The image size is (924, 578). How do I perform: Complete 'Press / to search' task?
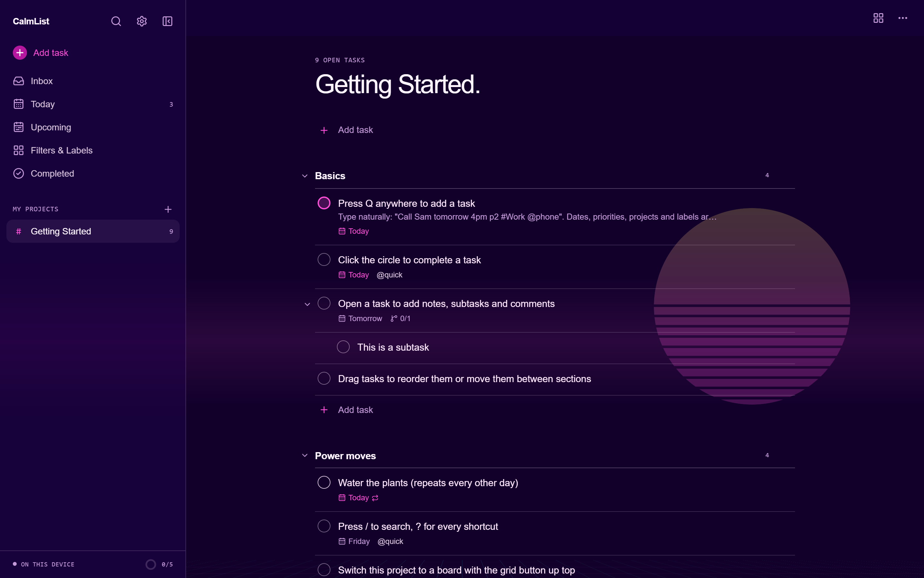(x=324, y=526)
